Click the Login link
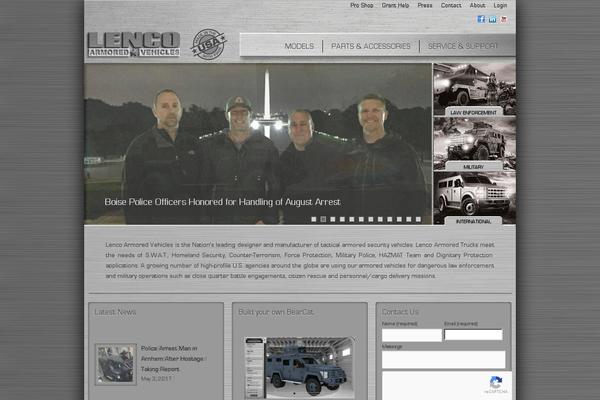Viewport: 600px width, 400px height. [500, 5]
